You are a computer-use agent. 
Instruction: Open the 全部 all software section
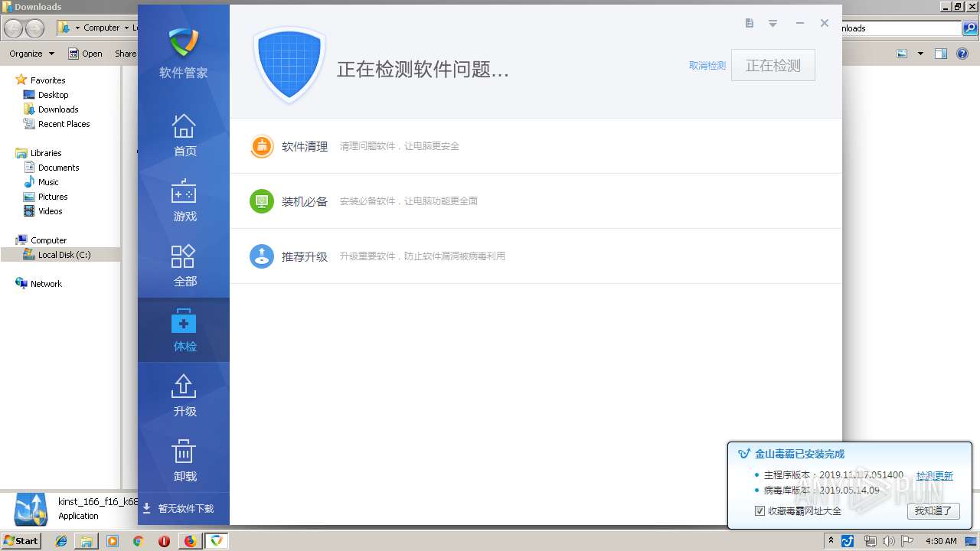click(x=184, y=265)
